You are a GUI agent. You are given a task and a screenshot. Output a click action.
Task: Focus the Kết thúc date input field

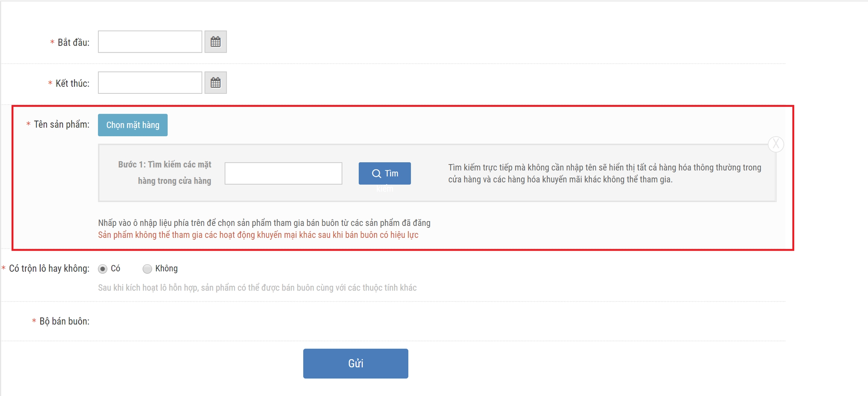150,83
